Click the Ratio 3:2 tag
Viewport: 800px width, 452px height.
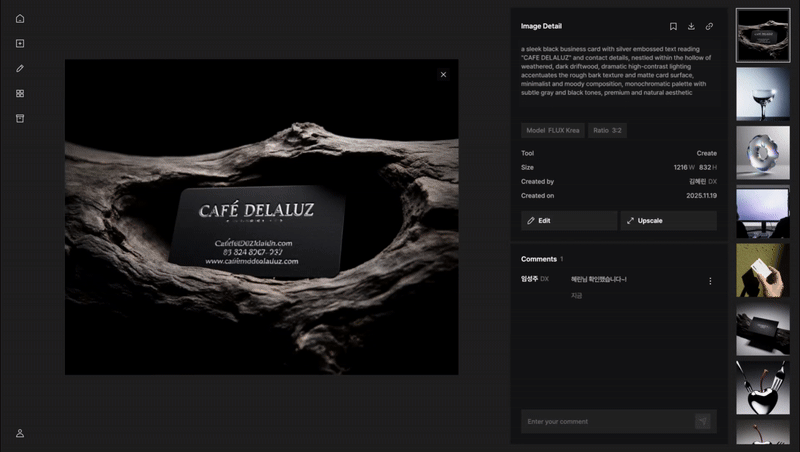[607, 131]
